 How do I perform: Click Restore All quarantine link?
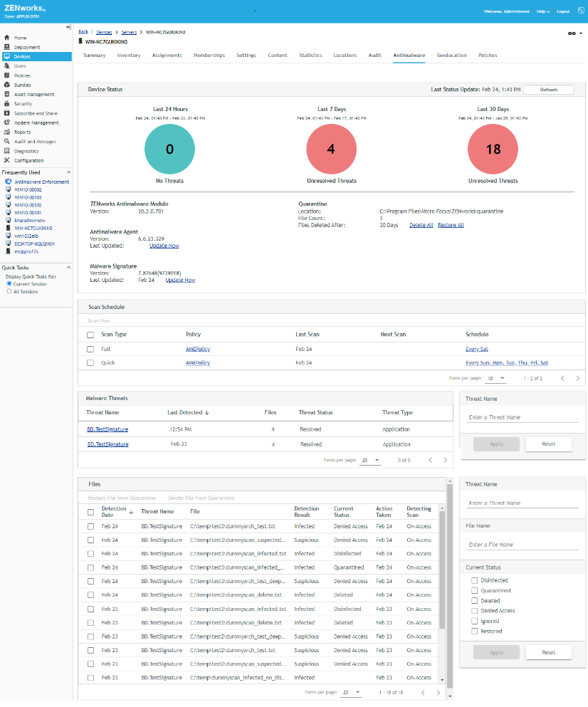tap(451, 225)
